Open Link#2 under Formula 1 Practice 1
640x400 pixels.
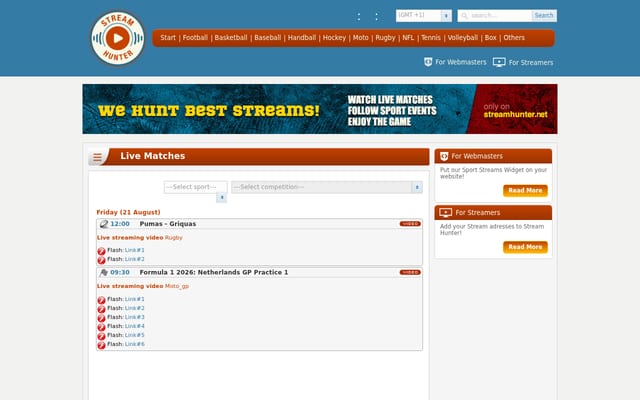point(135,308)
